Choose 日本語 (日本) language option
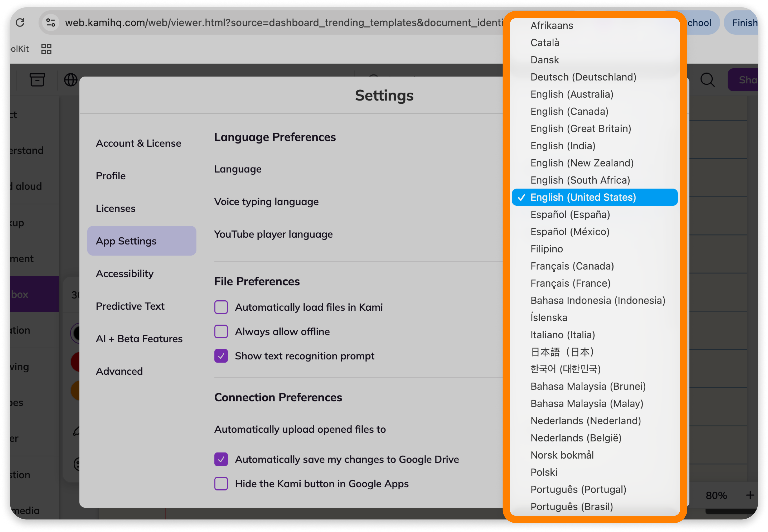This screenshot has width=768, height=532. (x=595, y=352)
